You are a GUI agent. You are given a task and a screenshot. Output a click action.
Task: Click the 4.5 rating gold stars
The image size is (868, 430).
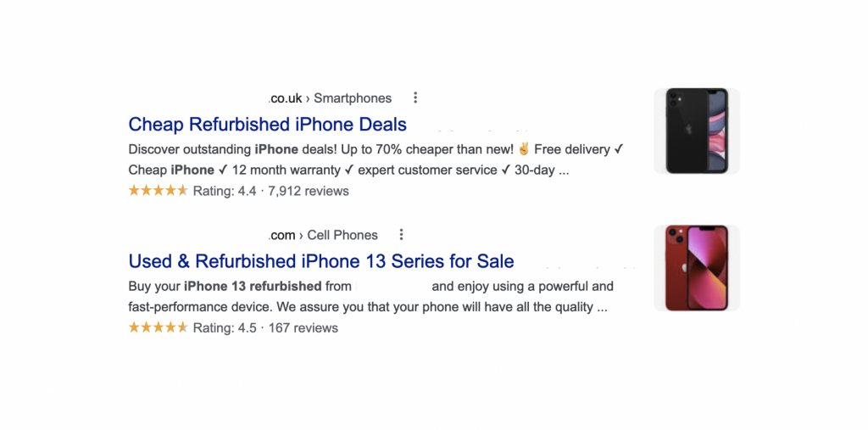[x=159, y=327]
